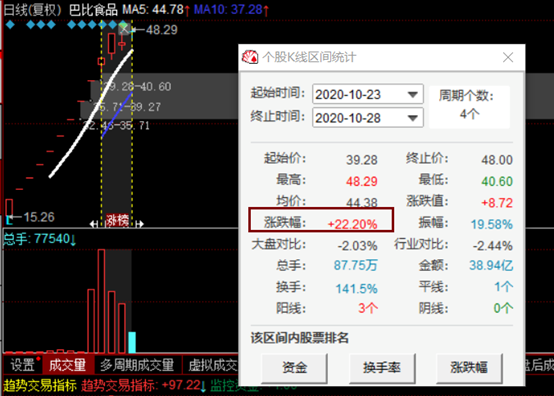Open the 虚拟成交 tab
Screen dimensions: 554x396
tap(211, 365)
